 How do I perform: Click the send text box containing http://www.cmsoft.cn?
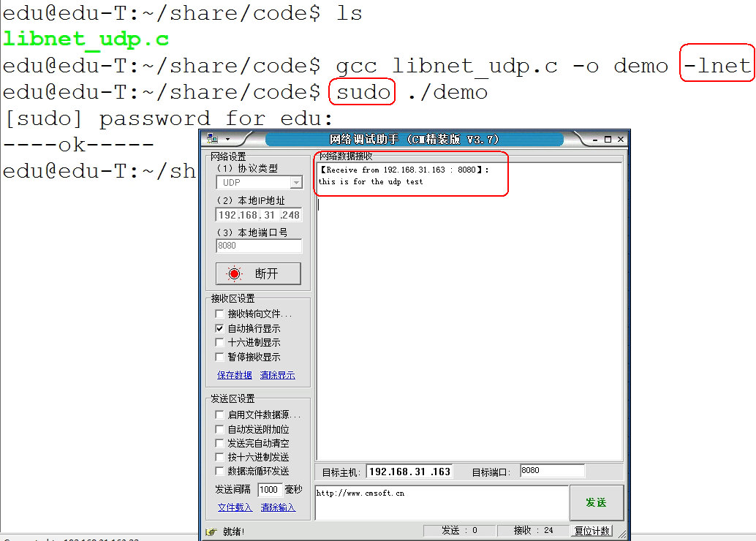click(442, 502)
